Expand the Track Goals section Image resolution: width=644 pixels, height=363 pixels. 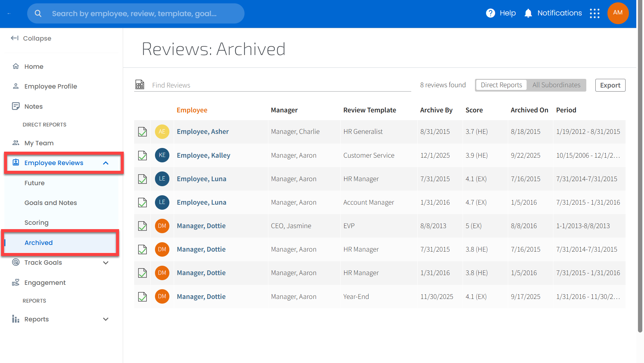tap(106, 263)
